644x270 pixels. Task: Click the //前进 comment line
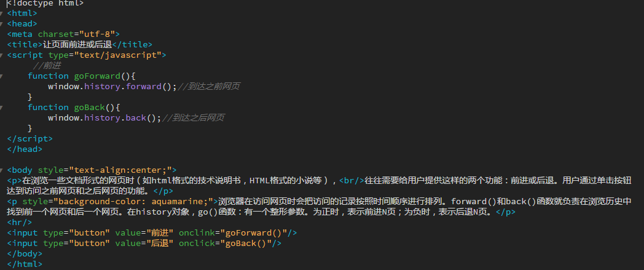click(47, 65)
